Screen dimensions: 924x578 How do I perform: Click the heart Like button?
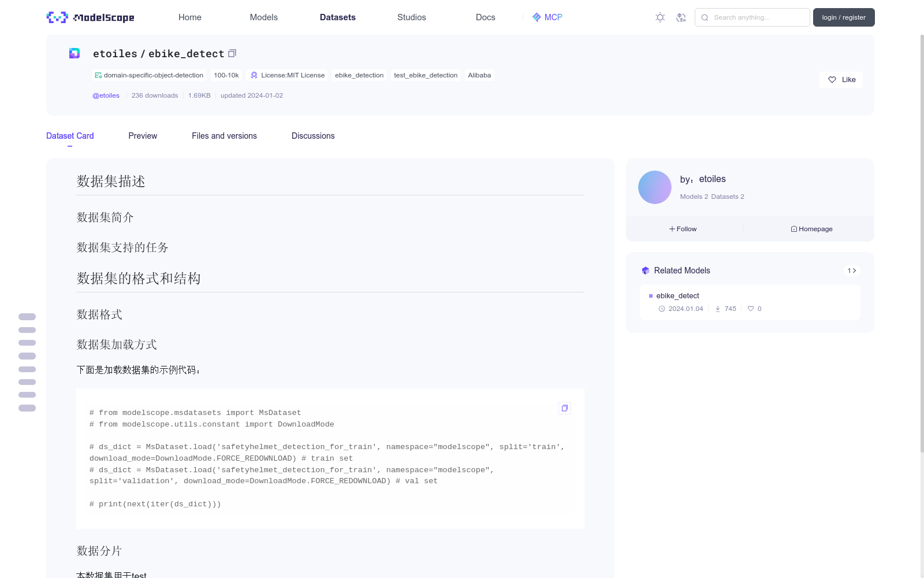pos(841,80)
